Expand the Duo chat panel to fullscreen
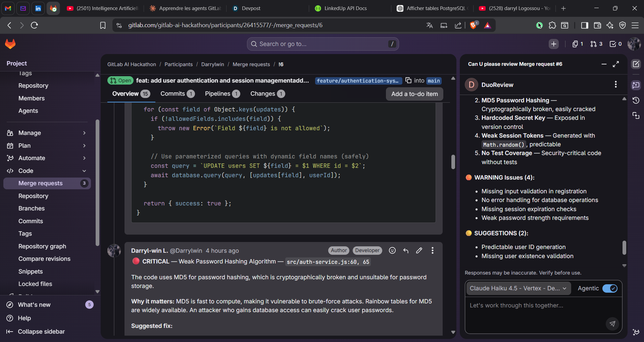Screen dimensions: 644x342 coord(616,64)
